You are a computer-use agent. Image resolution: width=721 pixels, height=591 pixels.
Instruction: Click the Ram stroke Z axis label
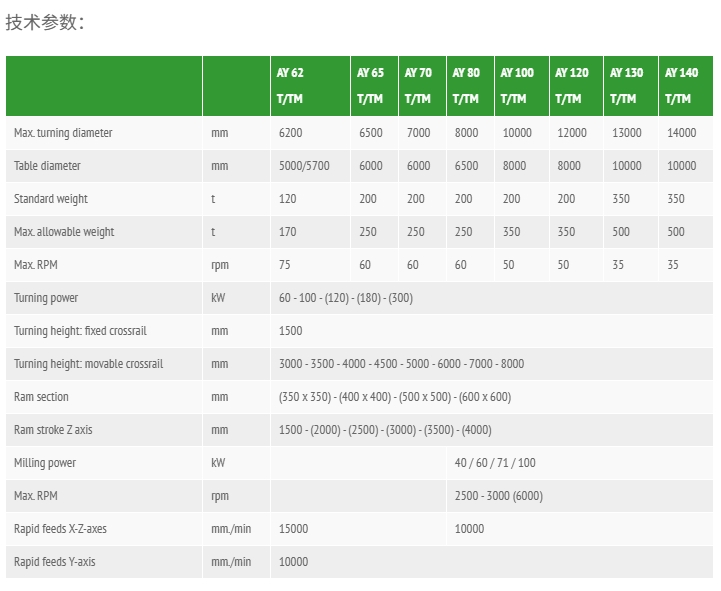pyautogui.click(x=53, y=430)
